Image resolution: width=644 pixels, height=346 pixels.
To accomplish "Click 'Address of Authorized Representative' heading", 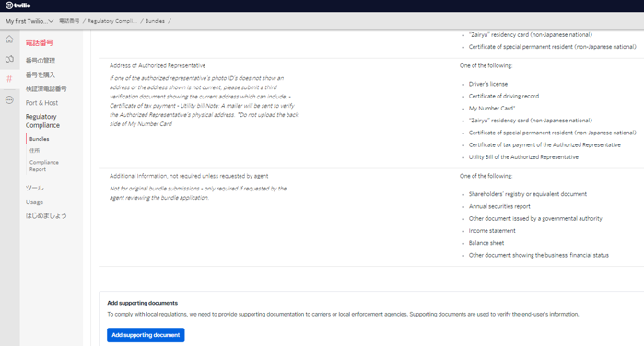I will coord(158,65).
